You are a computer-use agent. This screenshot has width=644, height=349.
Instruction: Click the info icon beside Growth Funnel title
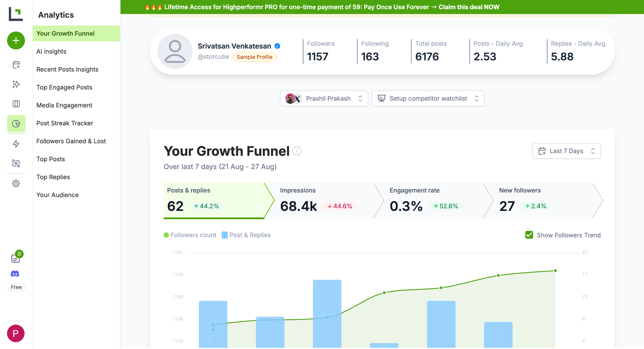[x=297, y=151]
